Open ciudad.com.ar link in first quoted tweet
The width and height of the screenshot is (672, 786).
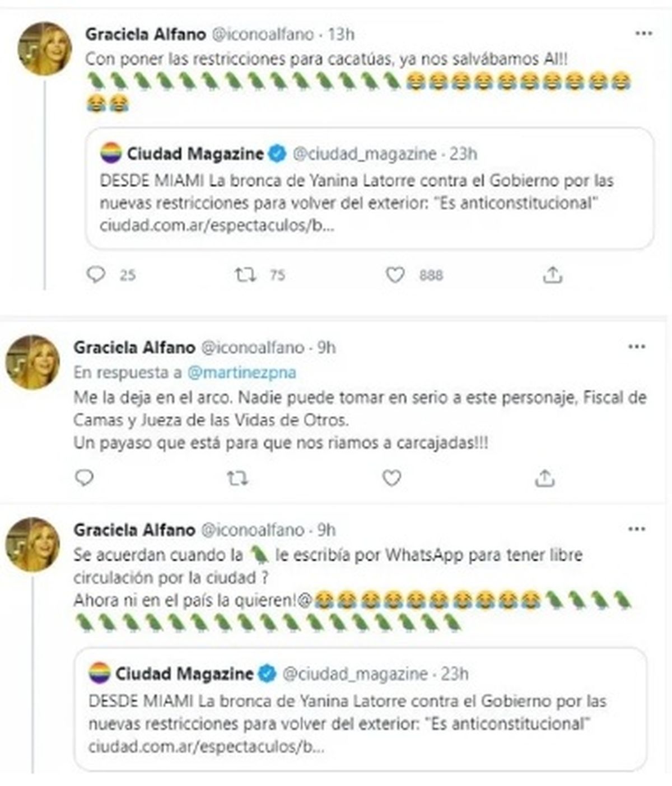217,226
